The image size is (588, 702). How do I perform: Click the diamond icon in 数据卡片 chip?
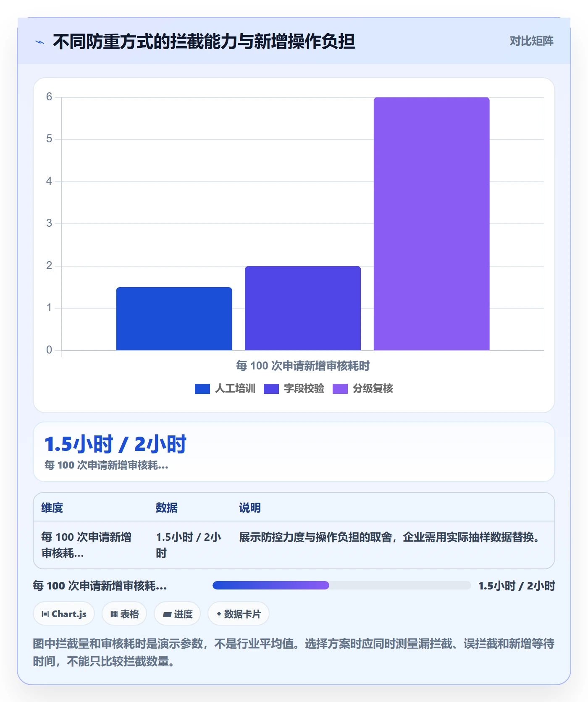point(219,614)
